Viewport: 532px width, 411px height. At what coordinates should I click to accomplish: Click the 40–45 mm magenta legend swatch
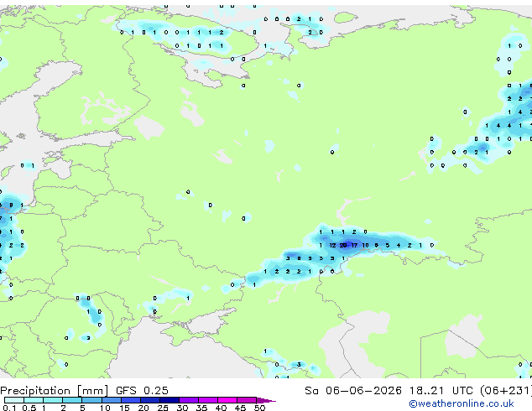click(x=227, y=400)
